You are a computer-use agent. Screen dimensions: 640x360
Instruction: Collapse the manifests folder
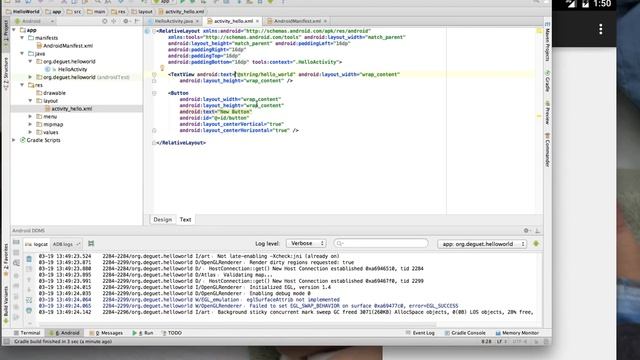[22, 38]
